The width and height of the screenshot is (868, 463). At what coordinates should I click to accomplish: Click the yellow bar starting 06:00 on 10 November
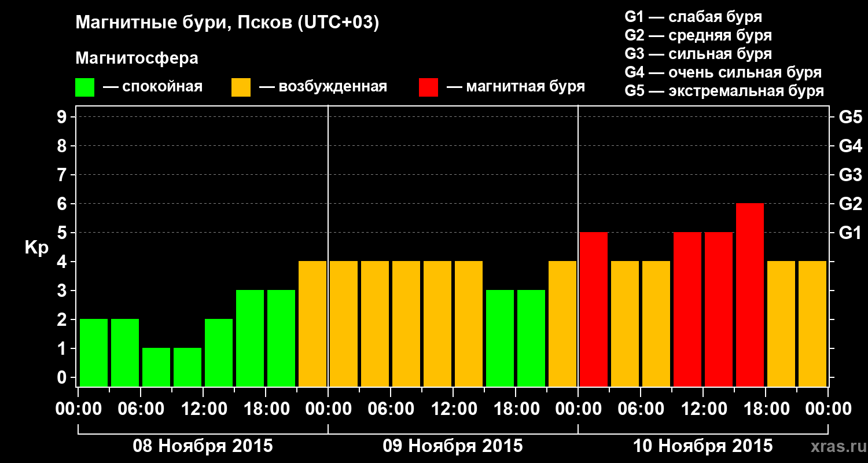(x=656, y=324)
